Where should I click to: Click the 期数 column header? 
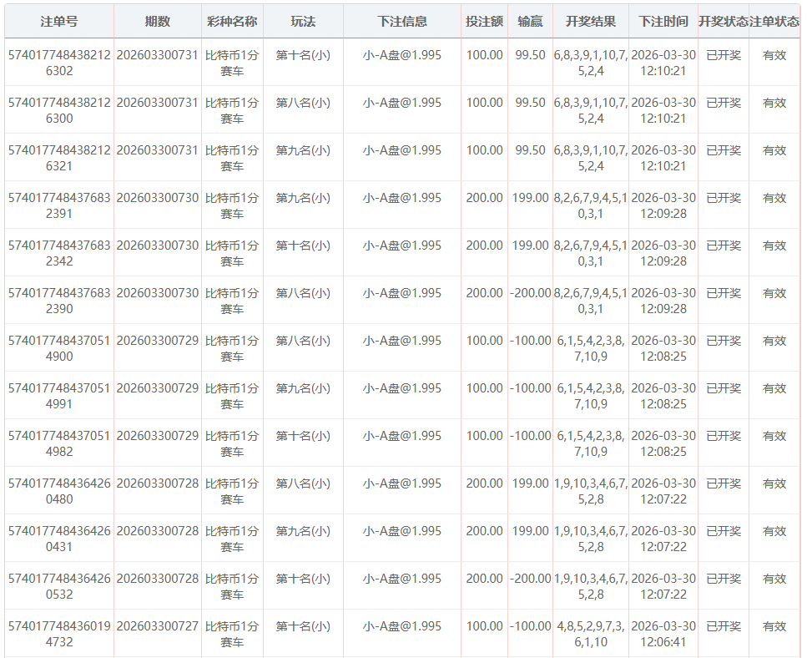(157, 22)
